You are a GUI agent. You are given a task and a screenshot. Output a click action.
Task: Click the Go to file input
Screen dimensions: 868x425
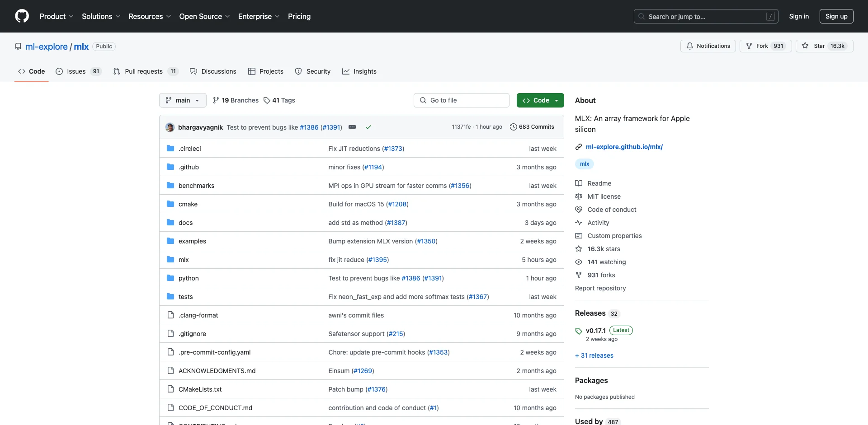pos(462,100)
